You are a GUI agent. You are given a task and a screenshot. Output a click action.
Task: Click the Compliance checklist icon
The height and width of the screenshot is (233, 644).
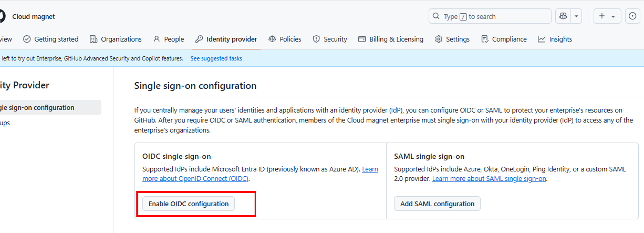click(x=484, y=39)
